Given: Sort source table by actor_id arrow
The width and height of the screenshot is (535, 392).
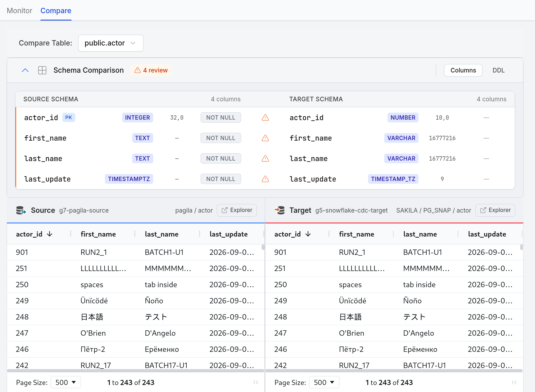Looking at the screenshot, I should 50,234.
